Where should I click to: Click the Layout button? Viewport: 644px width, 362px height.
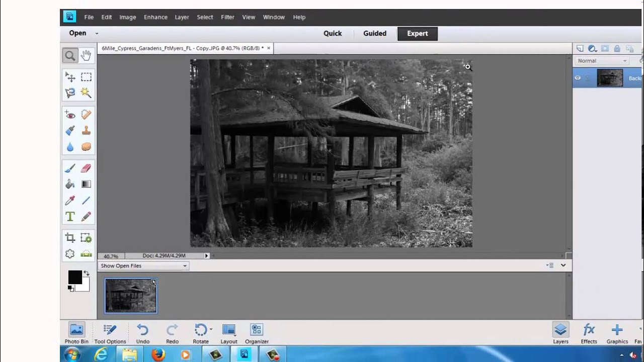pyautogui.click(x=229, y=333)
